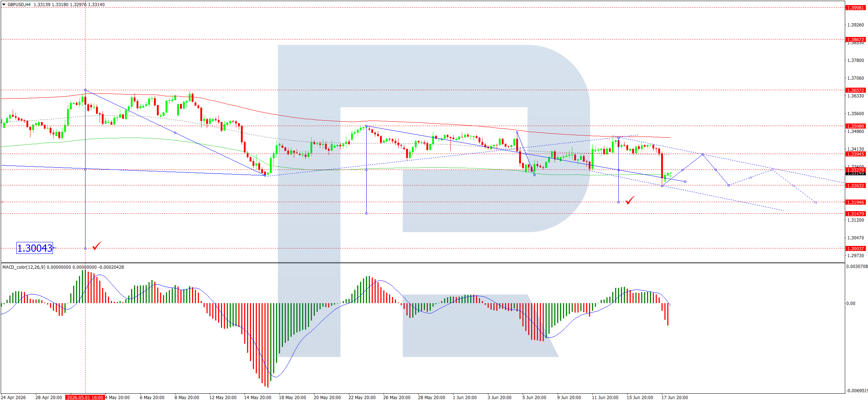Click the 20 May 20:00 date label
The image size is (868, 402).
pyautogui.click(x=327, y=398)
